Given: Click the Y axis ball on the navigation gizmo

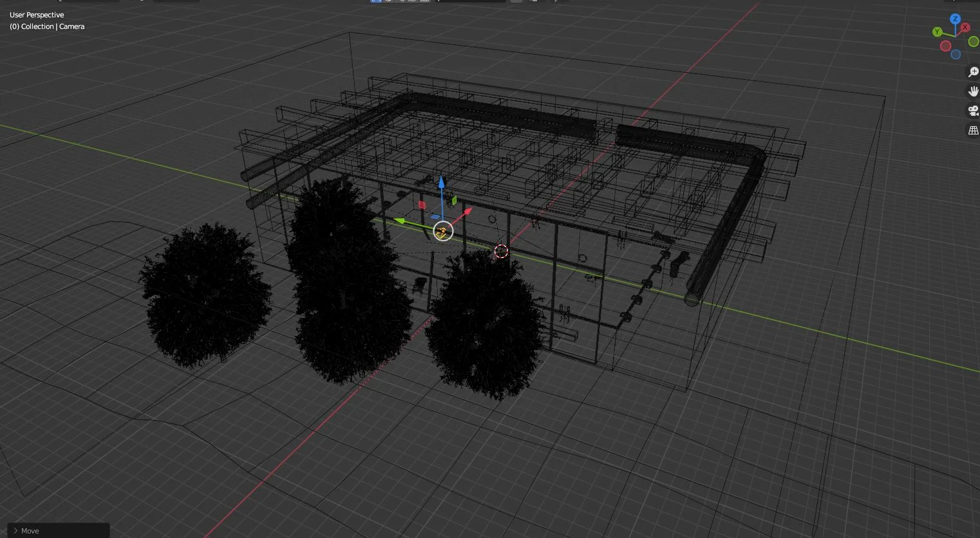Looking at the screenshot, I should pyautogui.click(x=937, y=32).
